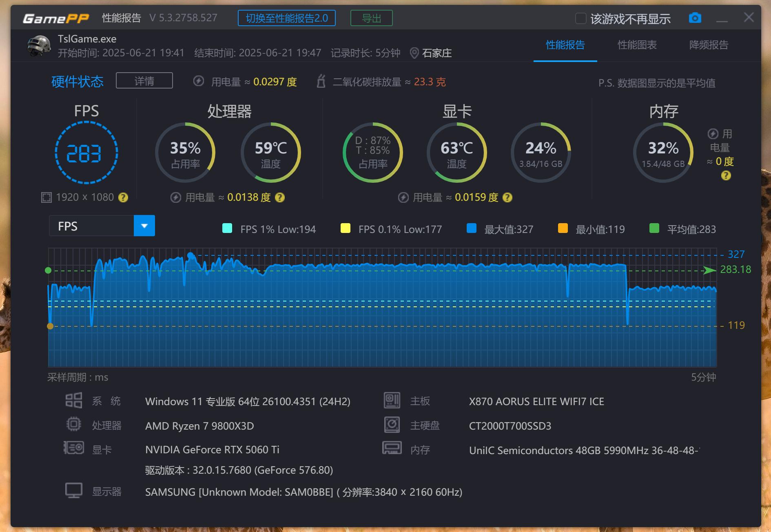
Task: Click the power icon beside GPU 用电量 0.0159
Action: (403, 197)
